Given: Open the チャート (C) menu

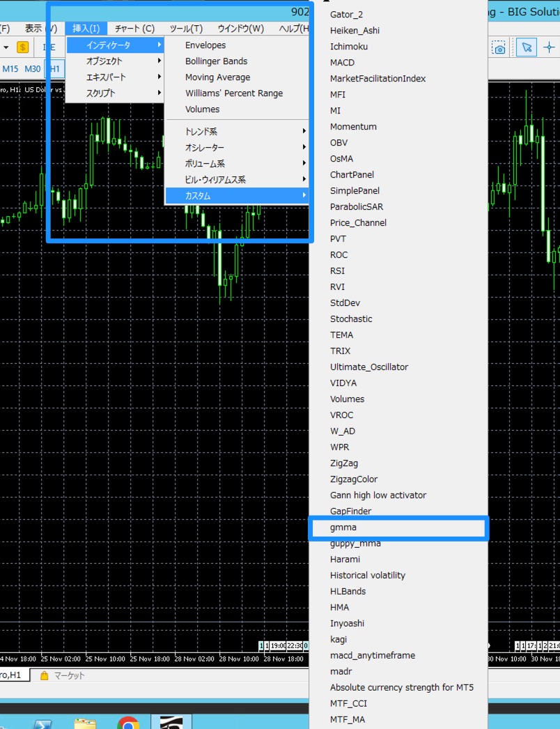Looking at the screenshot, I should point(134,29).
